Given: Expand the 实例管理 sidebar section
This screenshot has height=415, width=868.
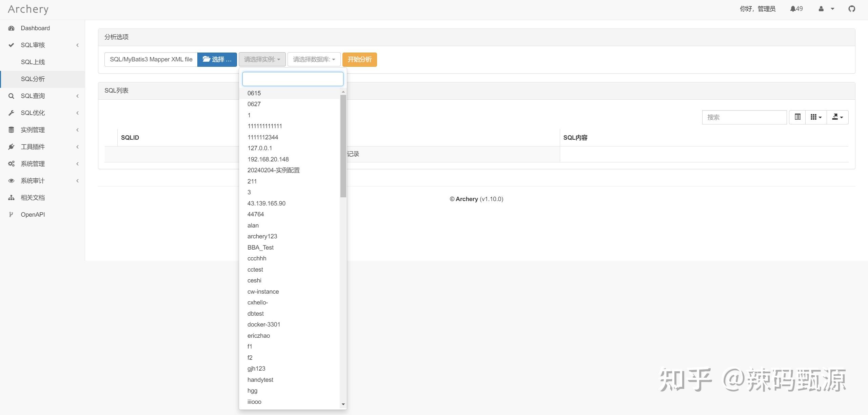Looking at the screenshot, I should point(33,130).
